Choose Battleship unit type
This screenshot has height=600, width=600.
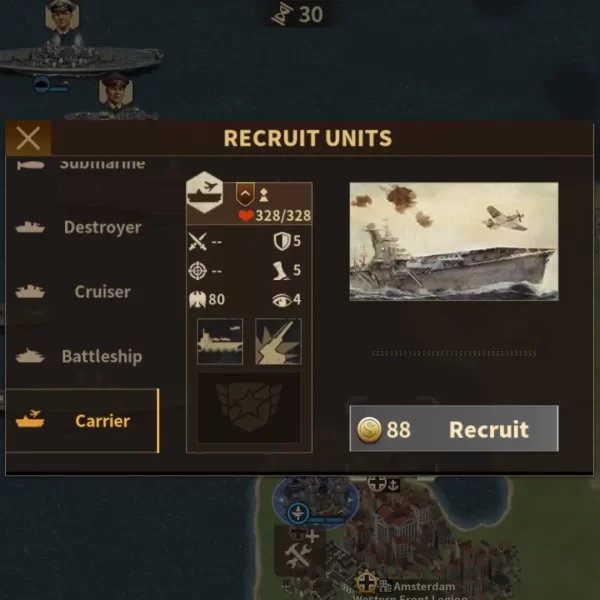pyautogui.click(x=82, y=356)
